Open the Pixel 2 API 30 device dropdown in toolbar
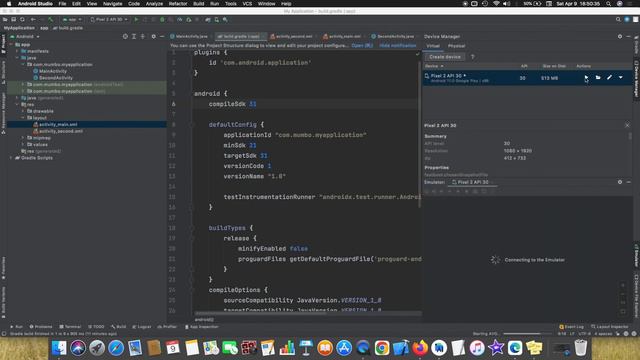Viewport: 640px width, 360px height. (109, 19)
